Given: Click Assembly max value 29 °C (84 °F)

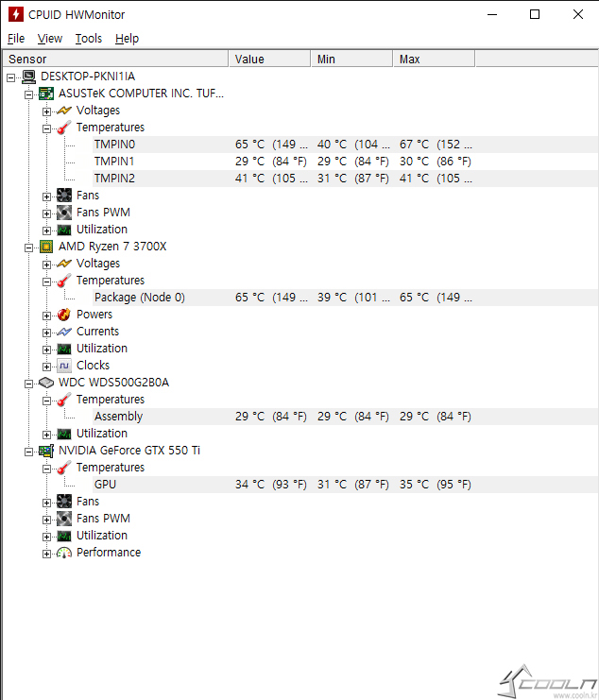Looking at the screenshot, I should 436,417.
